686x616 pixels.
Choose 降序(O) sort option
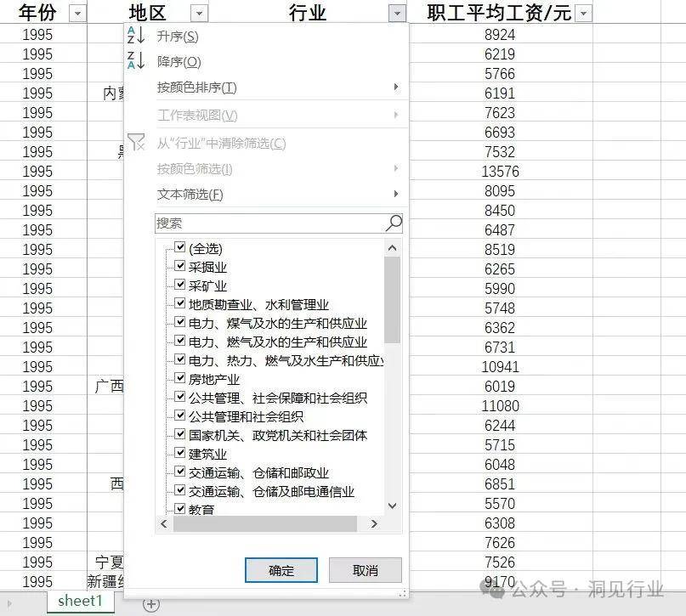179,62
